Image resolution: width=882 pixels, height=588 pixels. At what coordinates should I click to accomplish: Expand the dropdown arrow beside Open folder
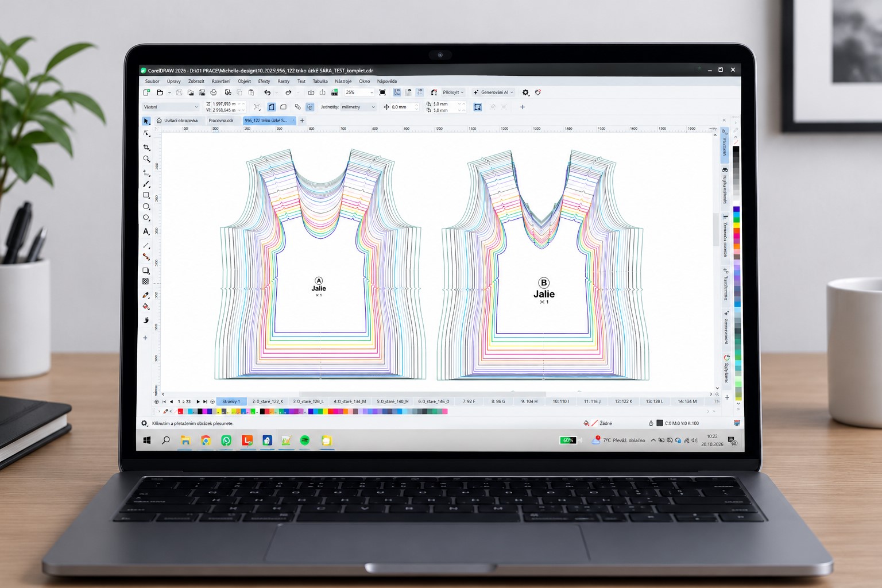[x=169, y=92]
